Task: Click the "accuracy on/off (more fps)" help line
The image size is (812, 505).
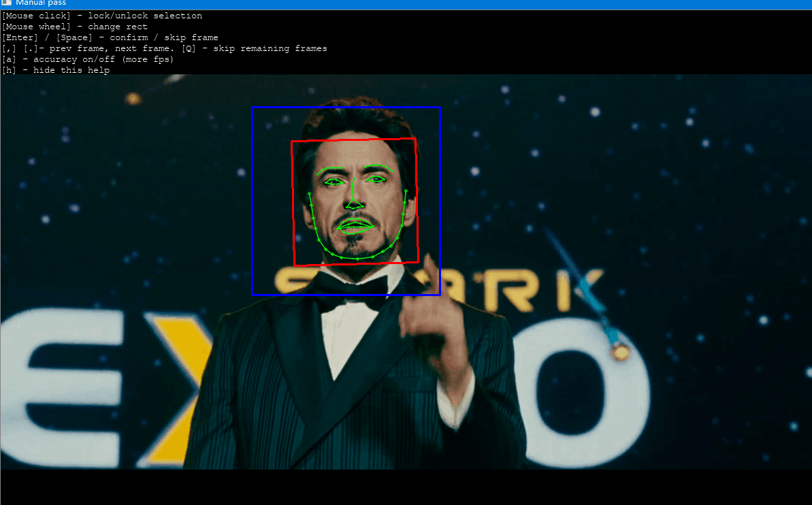Action: pyautogui.click(x=88, y=59)
